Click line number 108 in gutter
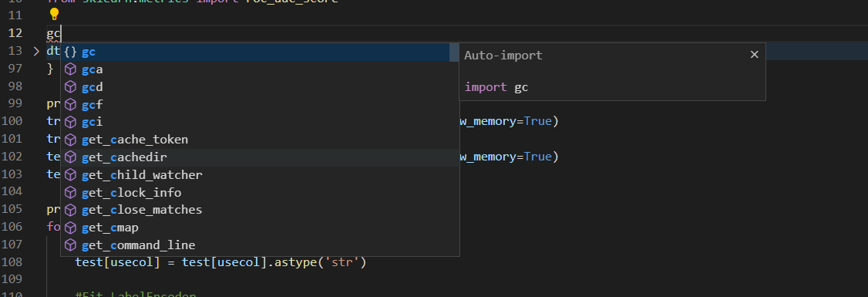868x297 pixels. pyautogui.click(x=12, y=262)
